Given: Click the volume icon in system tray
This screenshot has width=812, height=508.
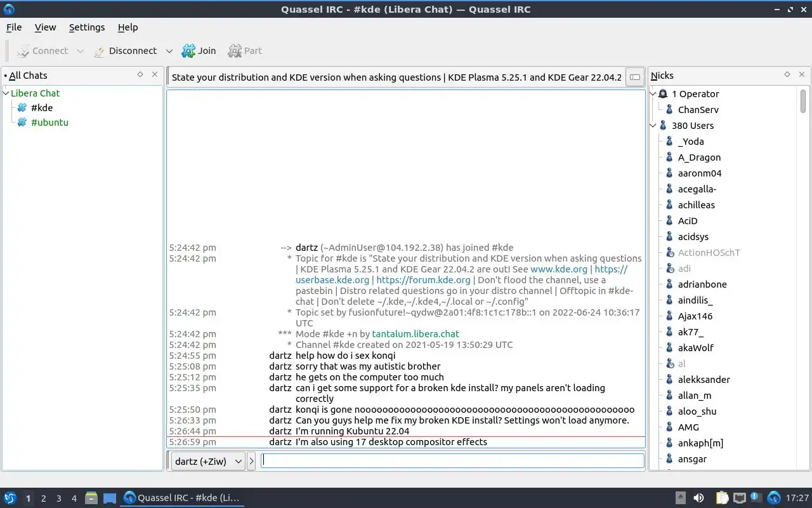Looking at the screenshot, I should pos(698,498).
